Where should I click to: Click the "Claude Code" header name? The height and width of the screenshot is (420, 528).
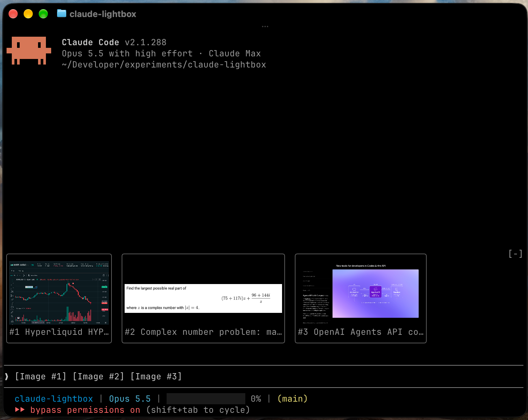[91, 42]
